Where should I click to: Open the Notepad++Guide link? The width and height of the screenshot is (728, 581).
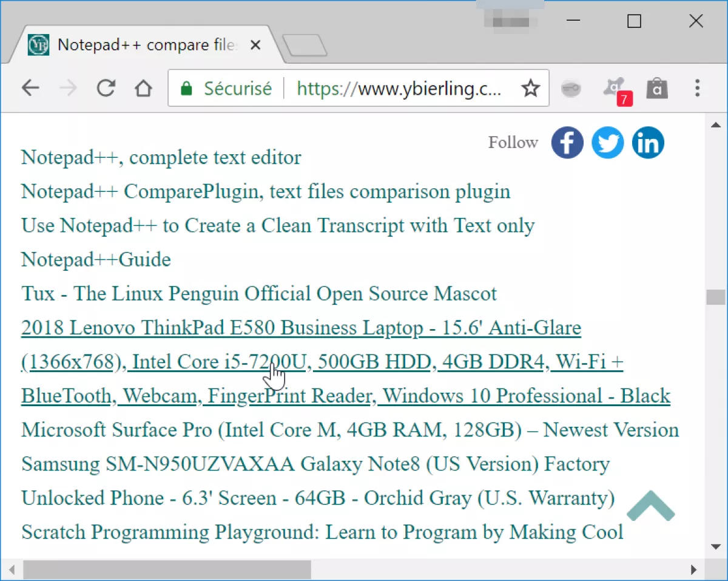[96, 260]
